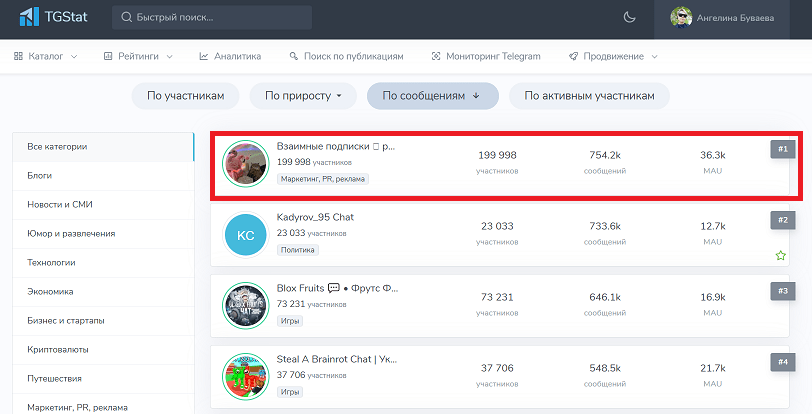The image size is (812, 414).
Task: Open the По приросту sort dropdown
Action: (x=303, y=96)
